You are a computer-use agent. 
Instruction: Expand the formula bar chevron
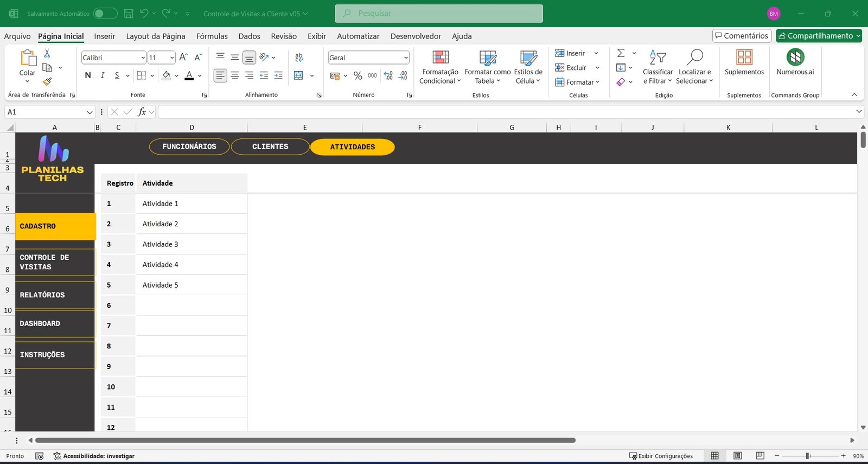click(x=859, y=111)
